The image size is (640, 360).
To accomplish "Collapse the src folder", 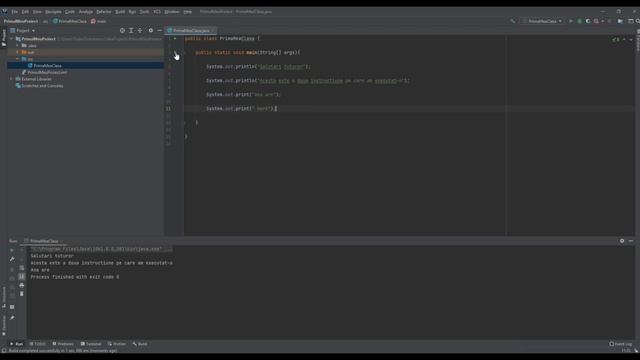I will pos(18,59).
